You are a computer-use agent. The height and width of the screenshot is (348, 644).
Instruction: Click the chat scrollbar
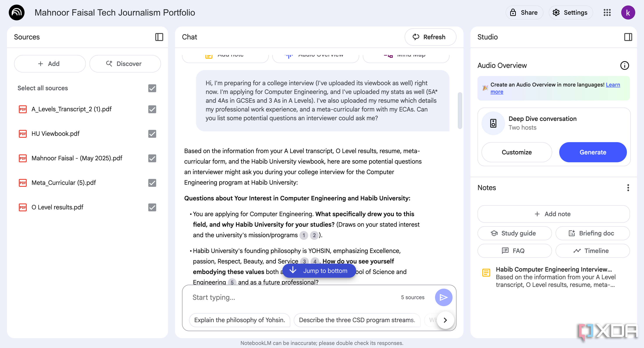point(460,111)
